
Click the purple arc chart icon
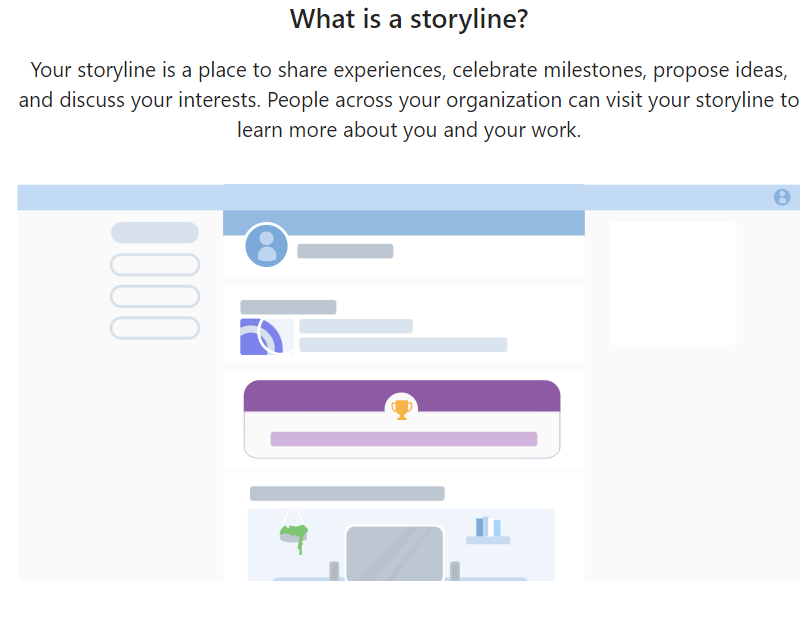[x=262, y=337]
